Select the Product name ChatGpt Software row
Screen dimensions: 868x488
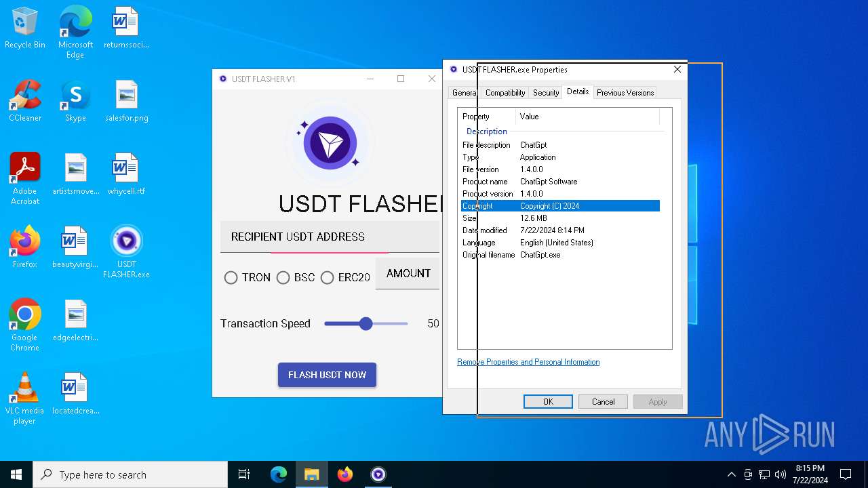coord(560,182)
